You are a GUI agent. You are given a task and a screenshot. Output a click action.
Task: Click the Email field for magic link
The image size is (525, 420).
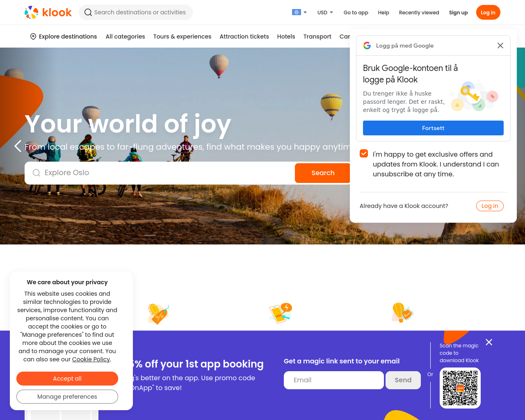pos(334,380)
